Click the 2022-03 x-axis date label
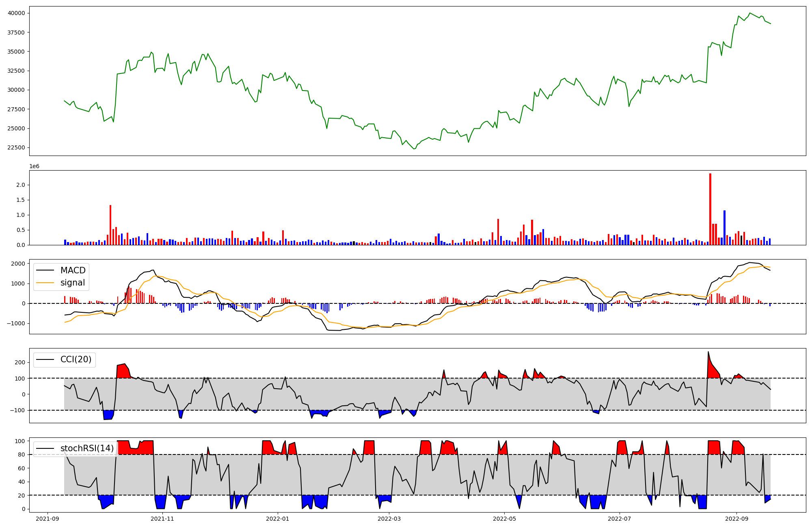Viewport: 812px width, 528px height. click(x=389, y=519)
